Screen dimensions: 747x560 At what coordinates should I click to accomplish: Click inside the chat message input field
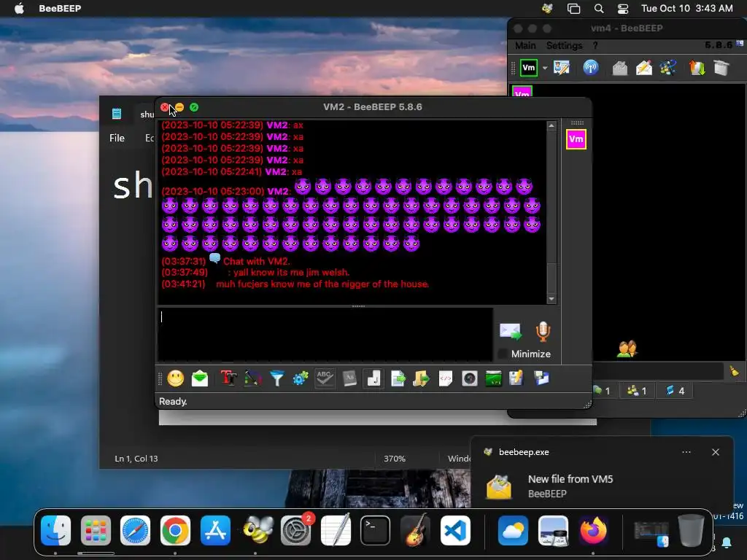(325, 334)
